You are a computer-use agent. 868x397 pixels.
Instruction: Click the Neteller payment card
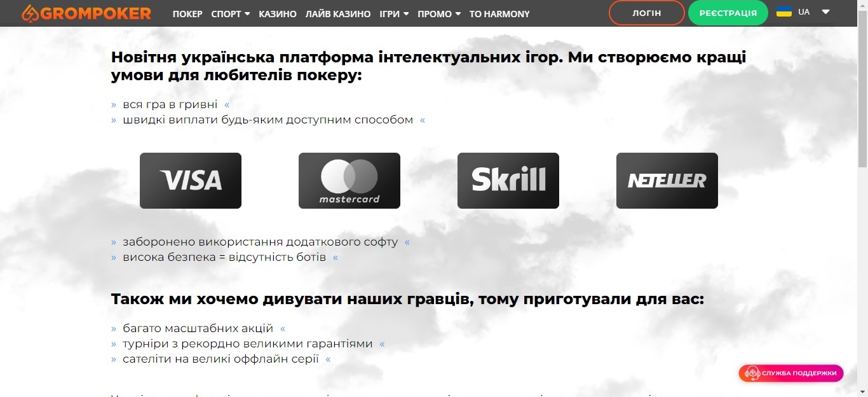pyautogui.click(x=667, y=181)
